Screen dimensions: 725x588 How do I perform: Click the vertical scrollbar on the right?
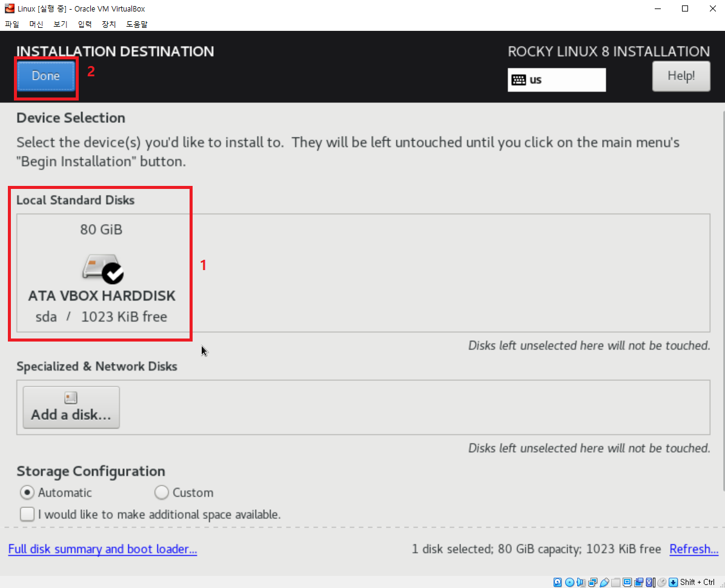[723, 300]
